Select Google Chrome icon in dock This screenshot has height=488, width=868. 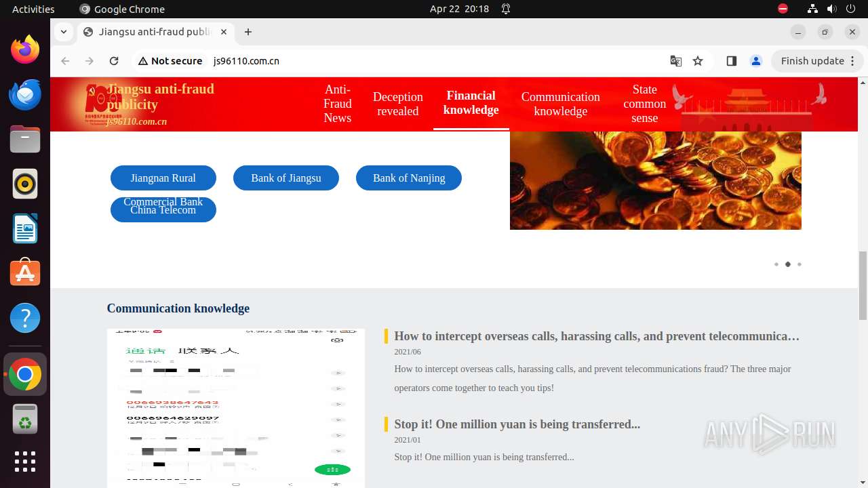(25, 374)
